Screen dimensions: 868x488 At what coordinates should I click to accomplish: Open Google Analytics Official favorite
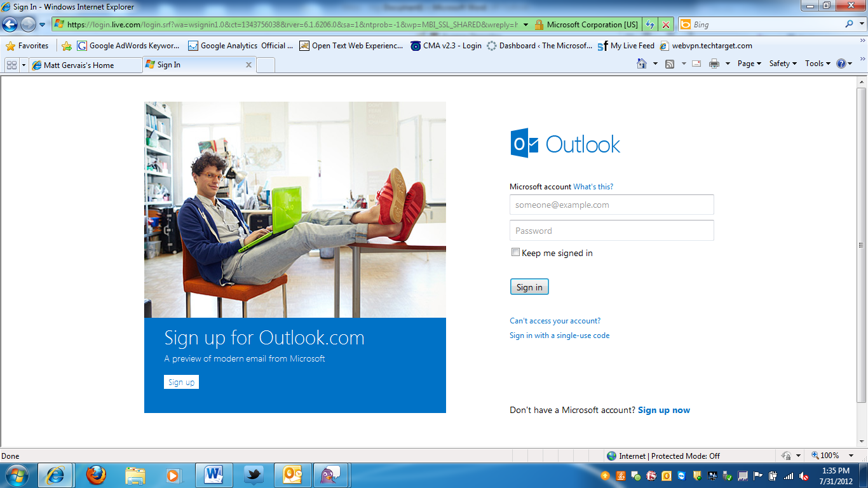(x=241, y=46)
